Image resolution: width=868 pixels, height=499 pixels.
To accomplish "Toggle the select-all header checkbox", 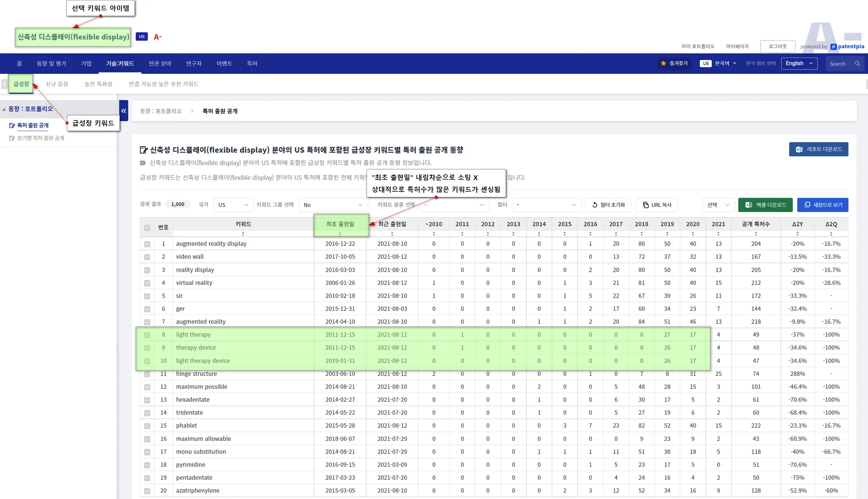I will (147, 228).
